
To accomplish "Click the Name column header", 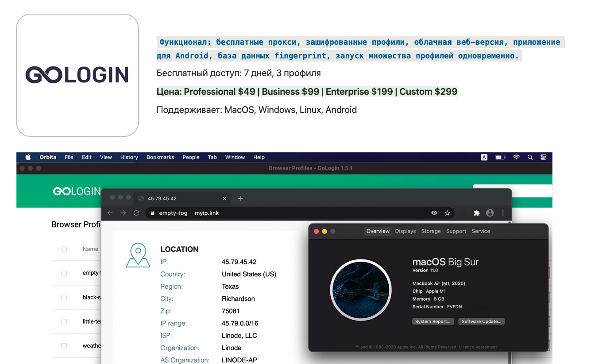I will click(90, 249).
